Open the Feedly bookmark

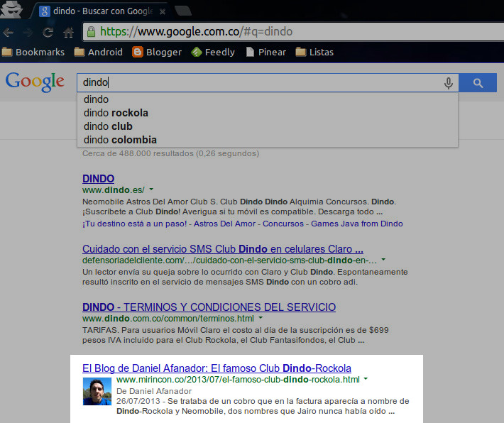[213, 52]
